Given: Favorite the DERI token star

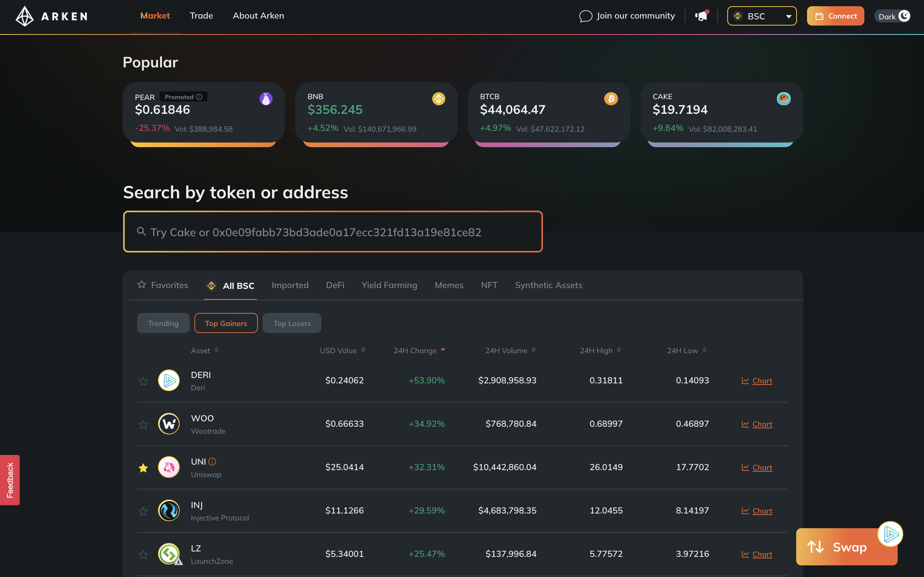Looking at the screenshot, I should [143, 381].
